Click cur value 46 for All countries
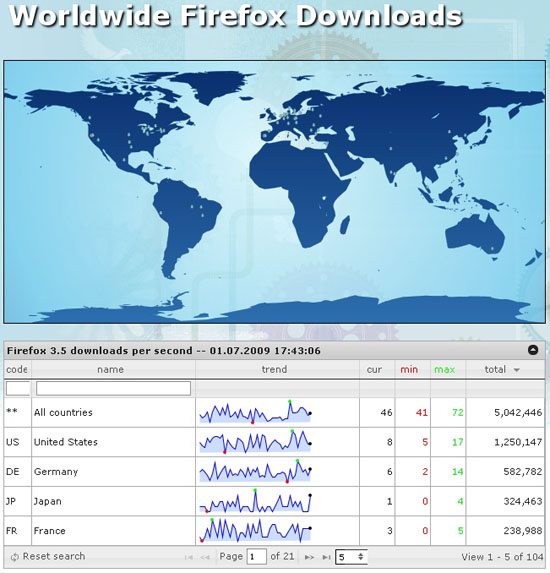The width and height of the screenshot is (550, 573). 386,413
